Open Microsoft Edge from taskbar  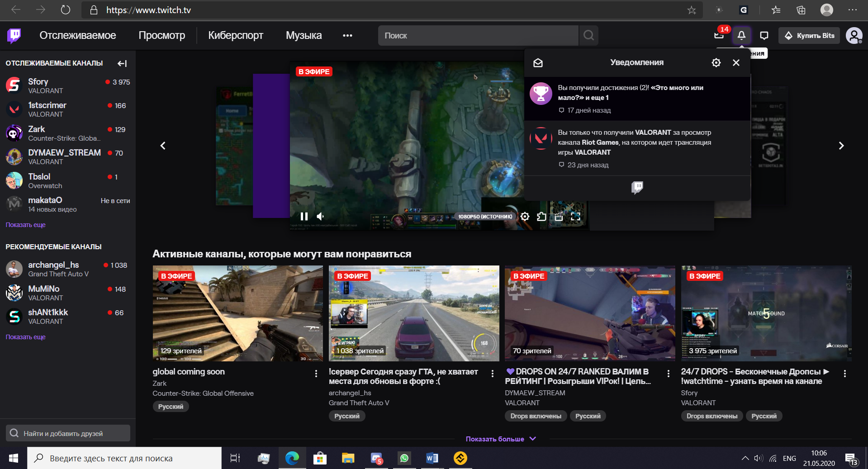(x=292, y=458)
